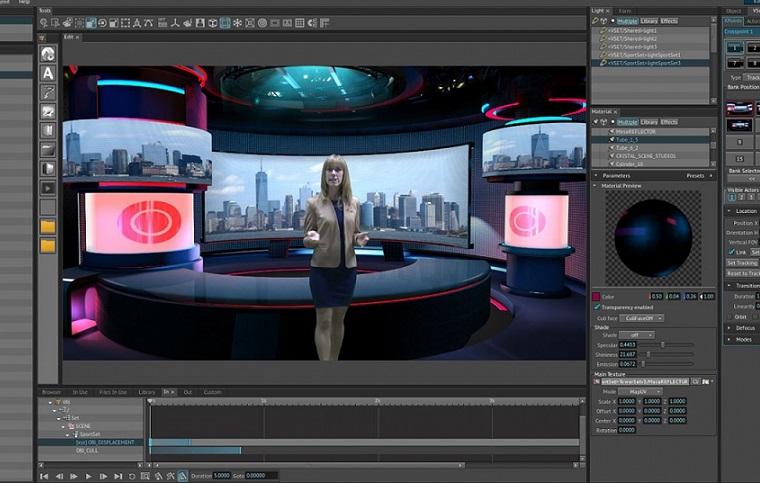760x483 pixels.
Task: Click the circular target icon in Tools toolbar
Action: (262, 22)
